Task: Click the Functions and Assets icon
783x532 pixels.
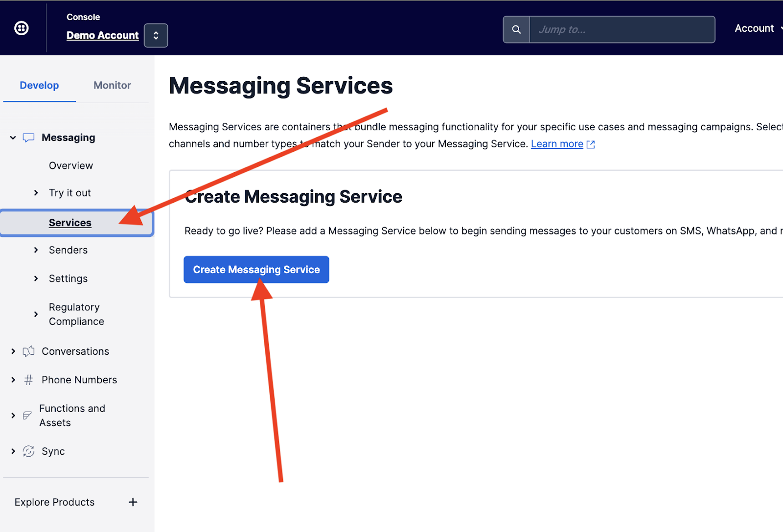Action: click(x=27, y=416)
